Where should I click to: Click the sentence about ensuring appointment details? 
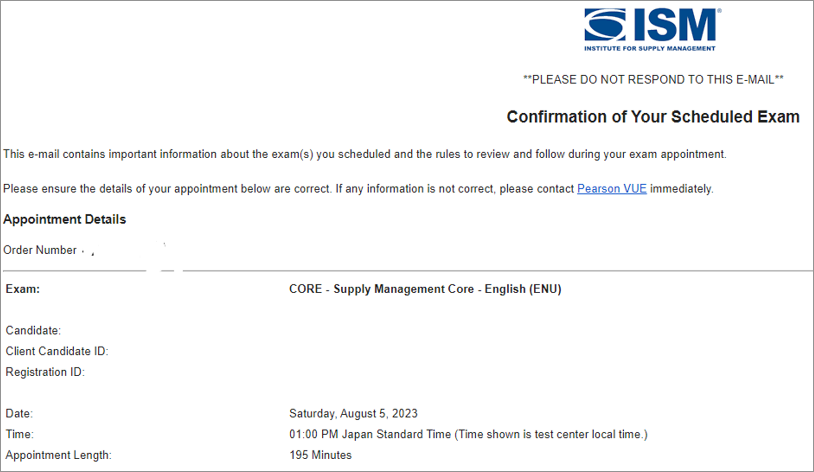point(358,188)
